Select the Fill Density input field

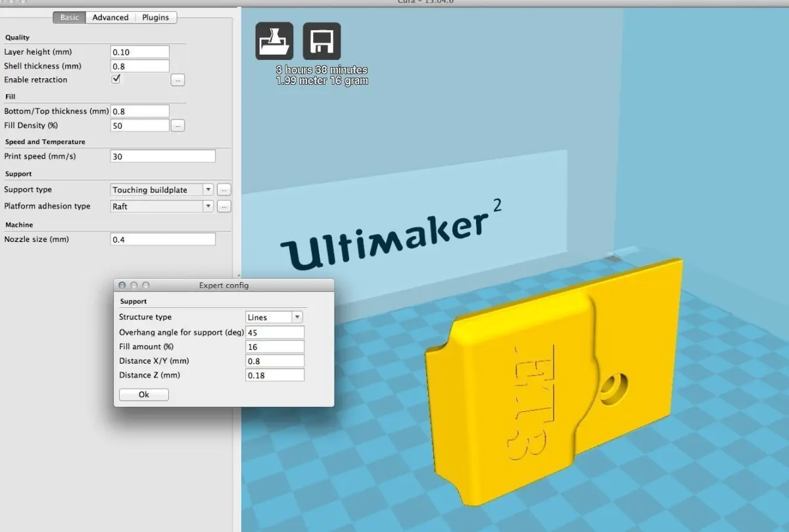click(140, 126)
